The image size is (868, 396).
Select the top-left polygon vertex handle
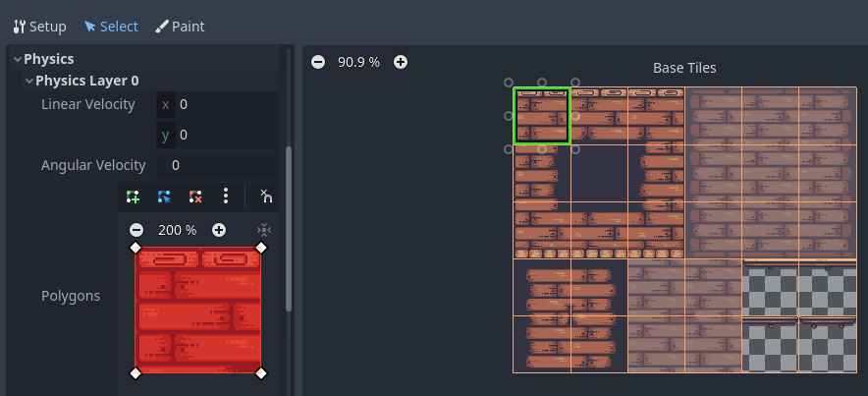click(136, 248)
